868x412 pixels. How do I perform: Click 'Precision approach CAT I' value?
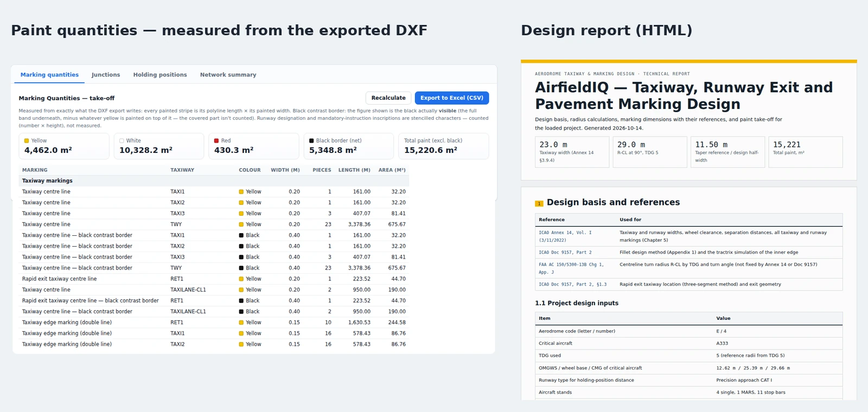[744, 381]
